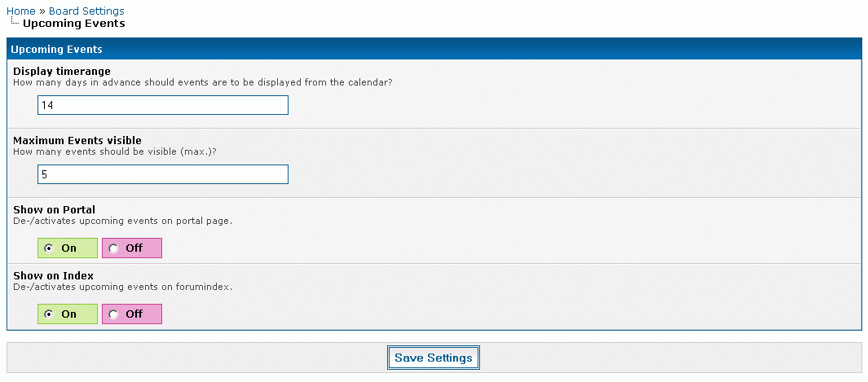The height and width of the screenshot is (382, 868).
Task: Enable Show on Index with On radio
Action: point(50,314)
